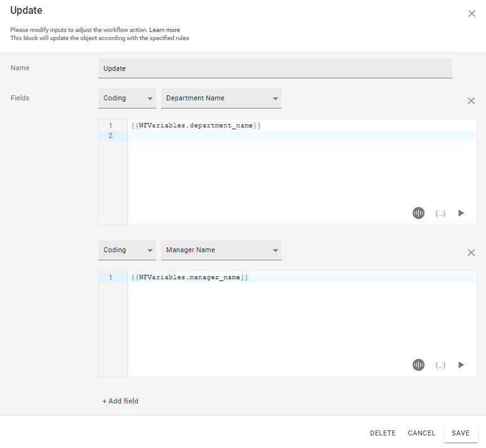Click + Add field
This screenshot has height=448, width=486.
coord(120,401)
